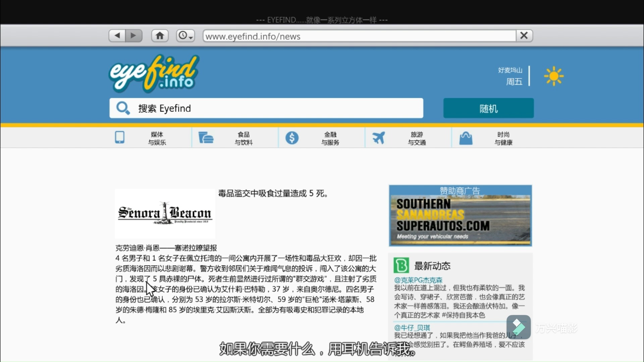Go back using the browser back arrow
This screenshot has width=644, height=362.
pyautogui.click(x=116, y=36)
